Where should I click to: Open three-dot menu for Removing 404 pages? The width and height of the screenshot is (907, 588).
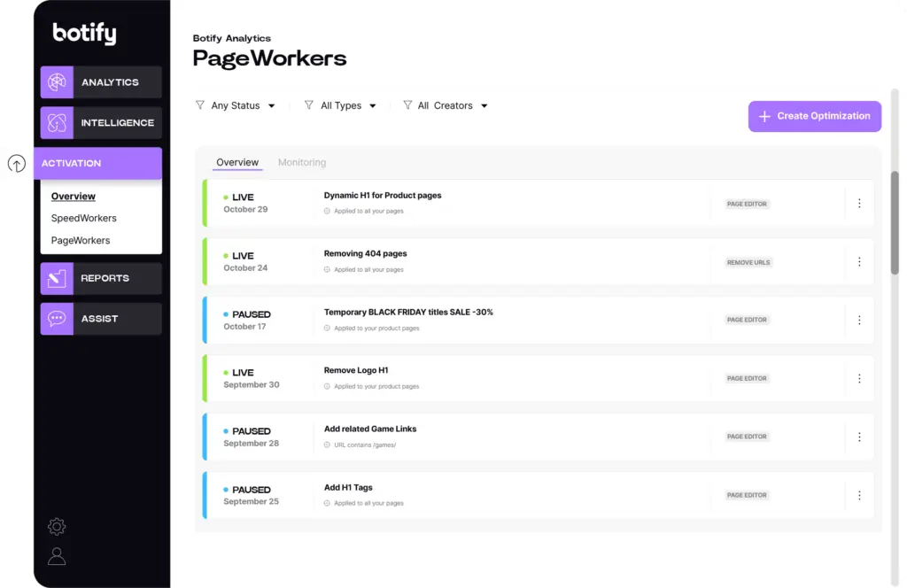(x=859, y=262)
